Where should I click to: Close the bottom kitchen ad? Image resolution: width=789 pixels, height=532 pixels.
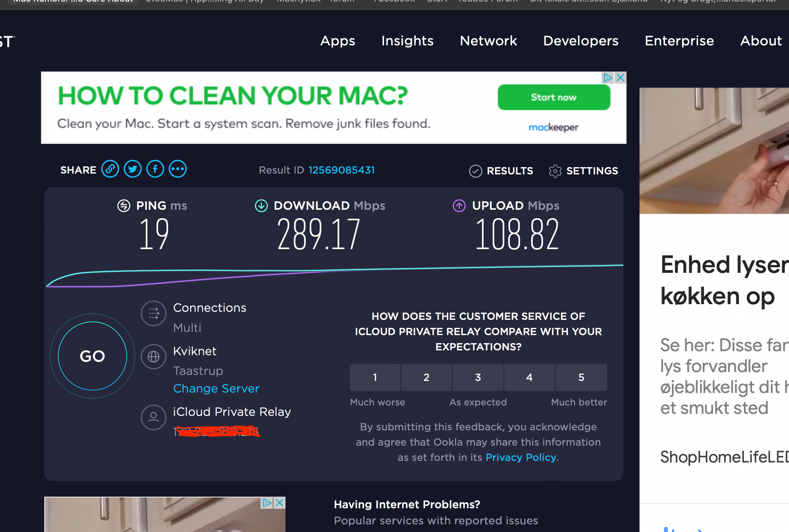(280, 503)
